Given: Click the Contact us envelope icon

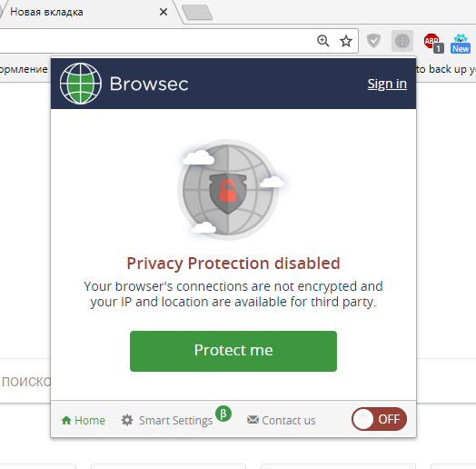Looking at the screenshot, I should [253, 420].
